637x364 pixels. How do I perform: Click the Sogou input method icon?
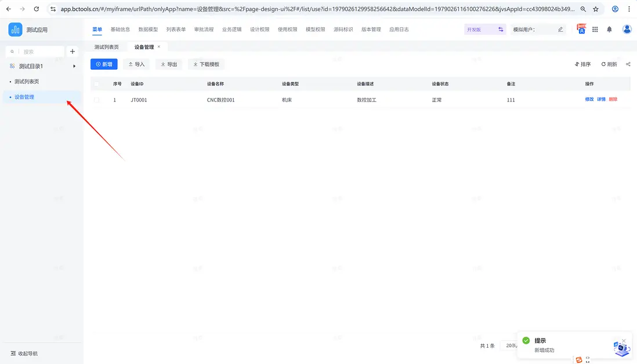coord(579,359)
